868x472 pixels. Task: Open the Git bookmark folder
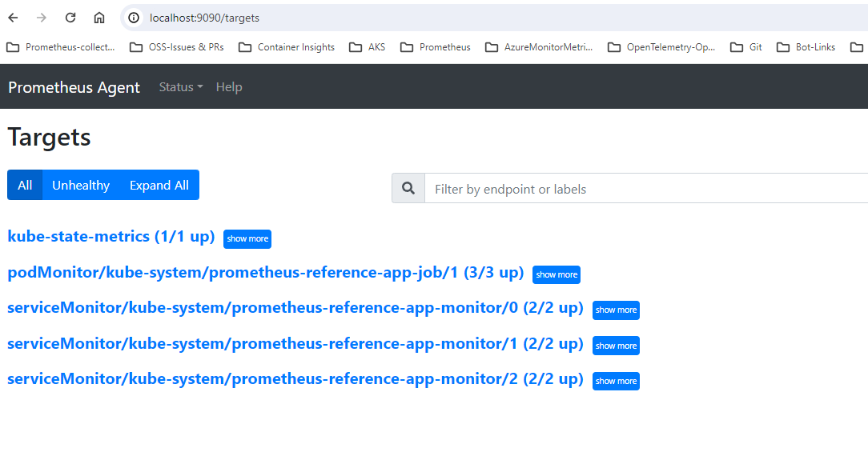[x=745, y=47]
